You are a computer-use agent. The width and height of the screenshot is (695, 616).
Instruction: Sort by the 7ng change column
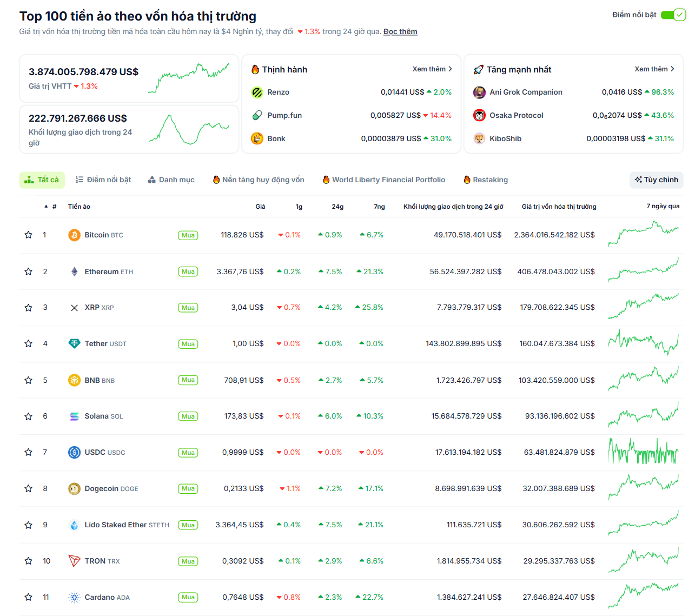[x=379, y=207]
